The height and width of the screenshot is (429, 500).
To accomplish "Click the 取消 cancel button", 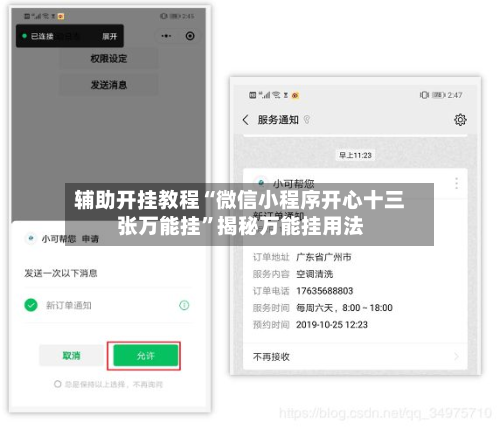I will tap(71, 356).
